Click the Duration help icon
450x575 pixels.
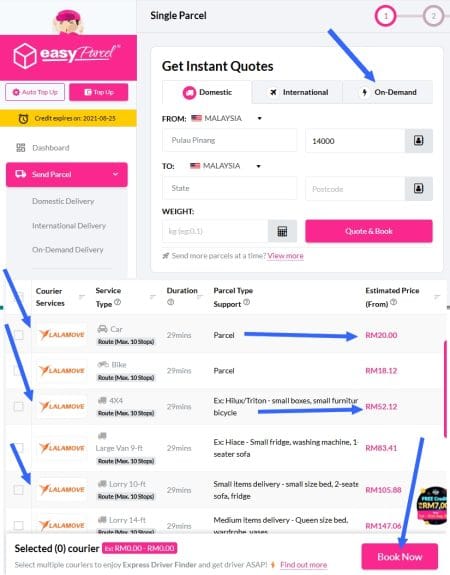171,303
